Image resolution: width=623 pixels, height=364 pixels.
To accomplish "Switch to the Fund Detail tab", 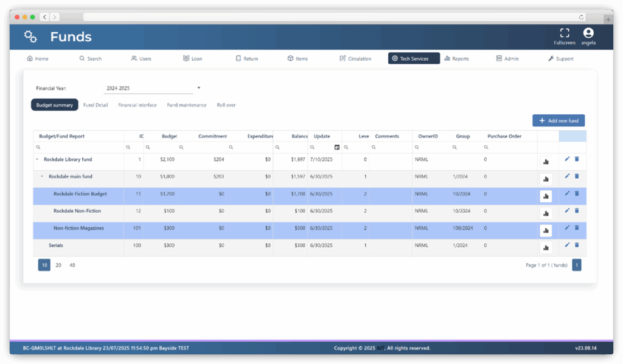I will click(96, 105).
